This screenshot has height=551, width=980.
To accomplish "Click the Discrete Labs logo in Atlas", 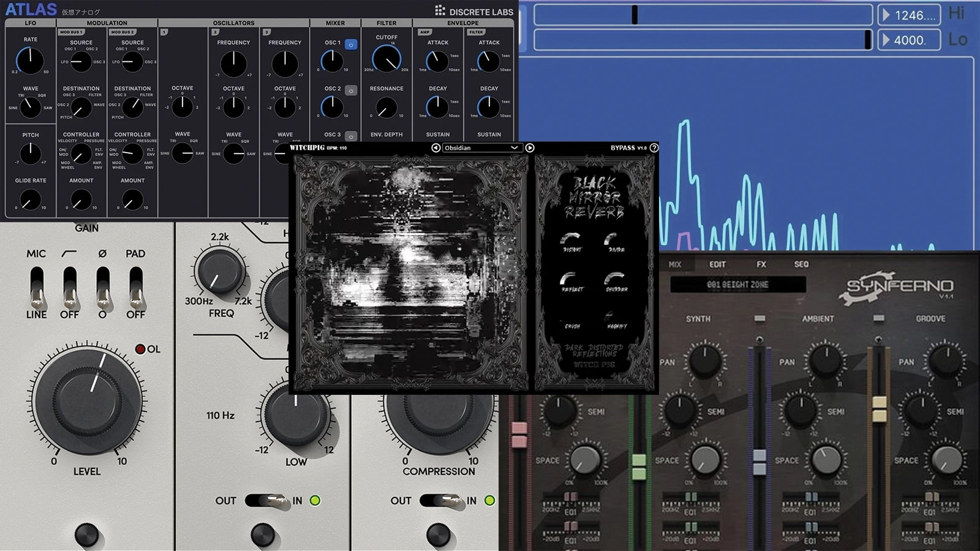I will [x=474, y=10].
